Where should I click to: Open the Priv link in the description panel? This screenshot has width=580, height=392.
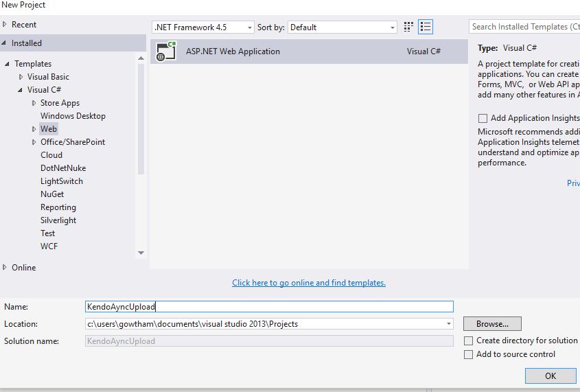click(573, 183)
